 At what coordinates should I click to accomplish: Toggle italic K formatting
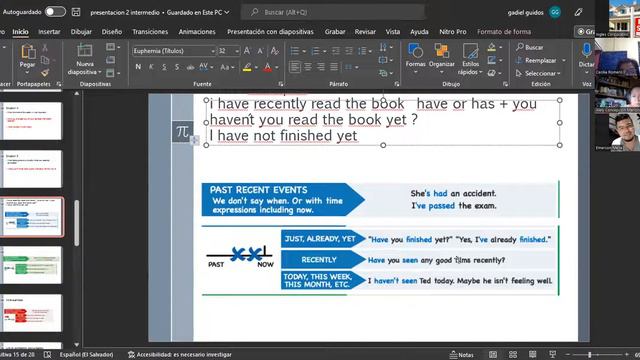pyautogui.click(x=151, y=67)
